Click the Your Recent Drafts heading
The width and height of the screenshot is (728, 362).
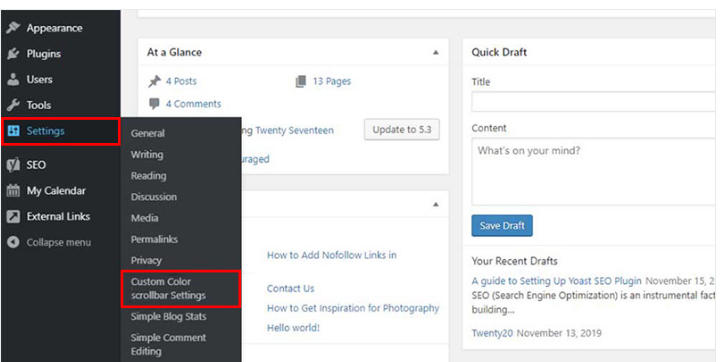pyautogui.click(x=514, y=261)
